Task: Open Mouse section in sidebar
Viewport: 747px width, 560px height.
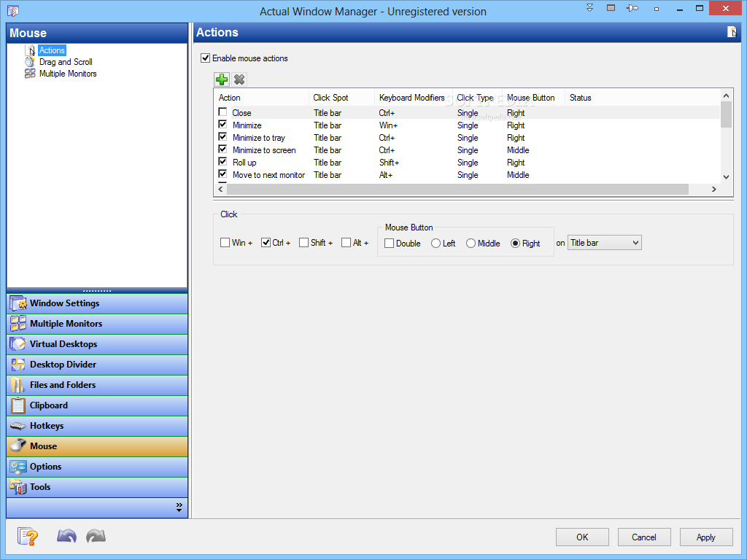Action: 97,447
